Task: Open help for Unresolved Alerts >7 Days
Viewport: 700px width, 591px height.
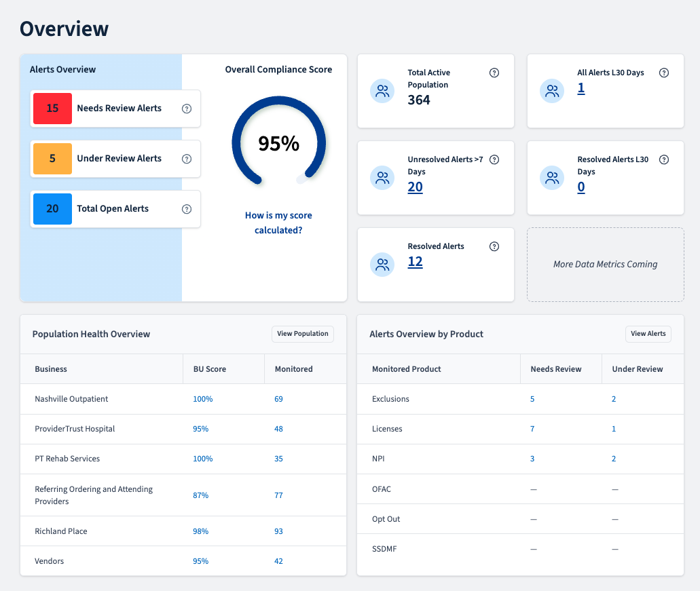Action: [494, 159]
